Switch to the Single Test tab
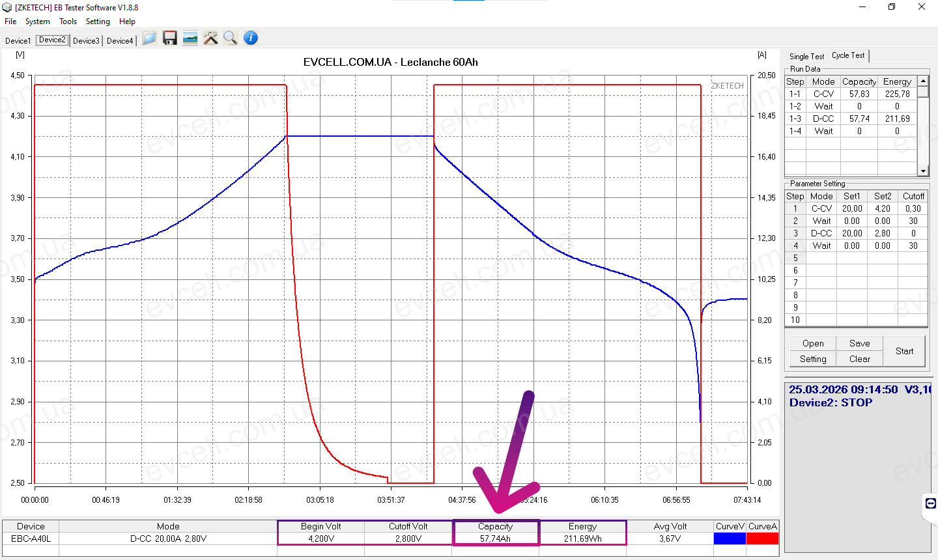Screen dimensions: 938x560 (806, 57)
